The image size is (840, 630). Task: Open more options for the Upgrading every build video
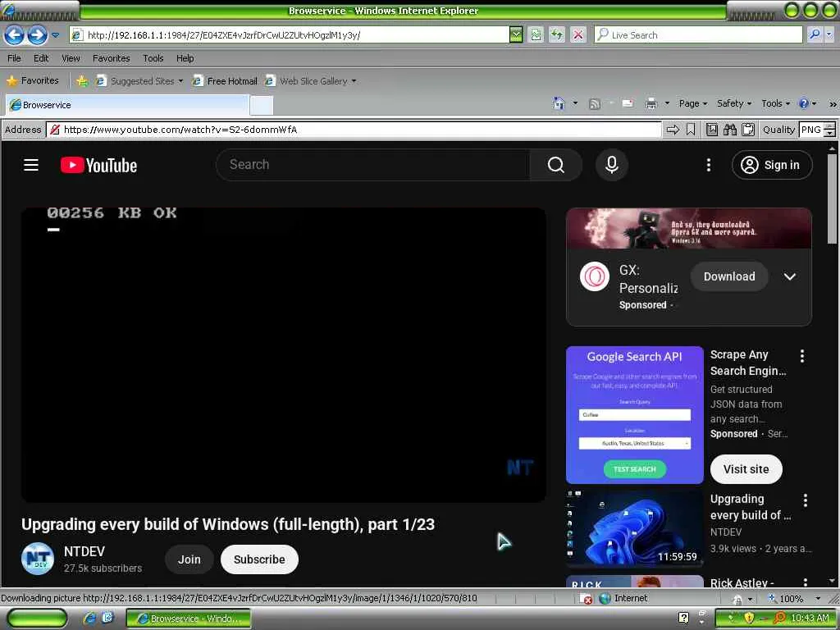tap(806, 500)
